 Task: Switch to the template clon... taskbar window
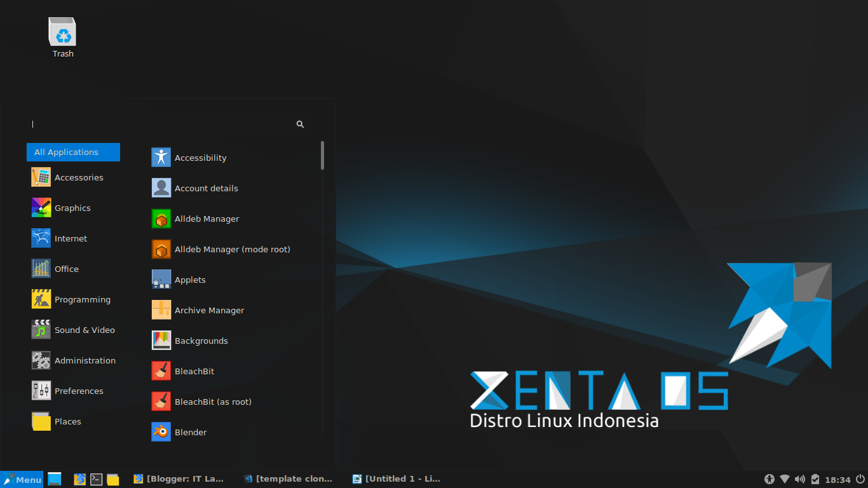pos(288,479)
